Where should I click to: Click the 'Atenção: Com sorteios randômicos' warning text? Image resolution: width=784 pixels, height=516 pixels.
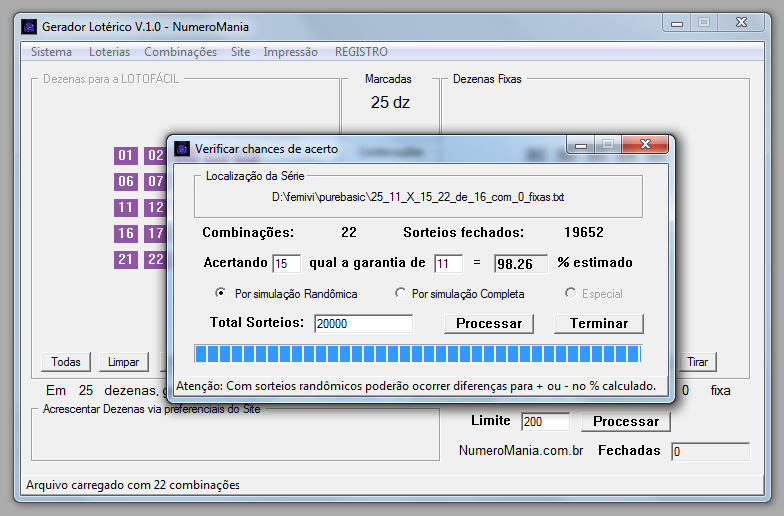pos(416,386)
